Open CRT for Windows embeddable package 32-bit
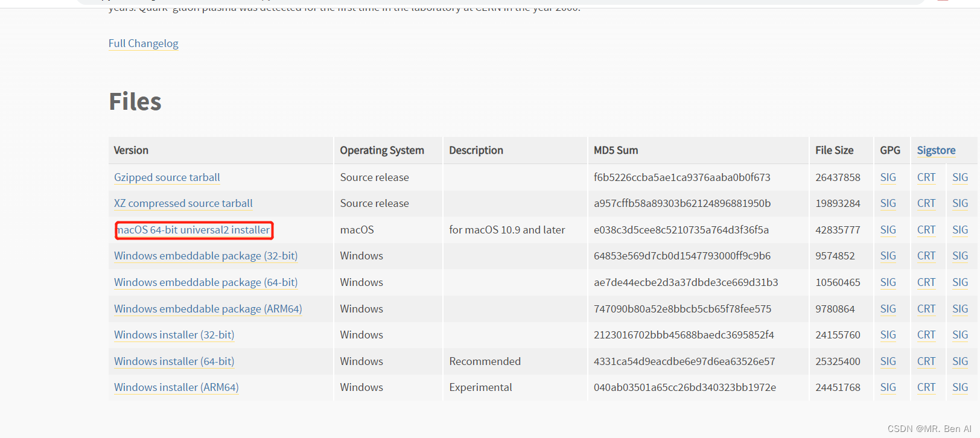 point(926,256)
